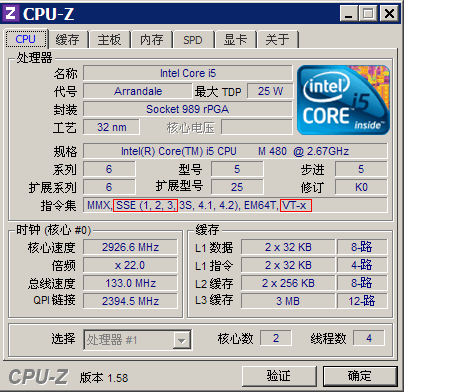Click the 扩展系列 value 6
Viewport: 467px width, 392px height.
click(109, 187)
